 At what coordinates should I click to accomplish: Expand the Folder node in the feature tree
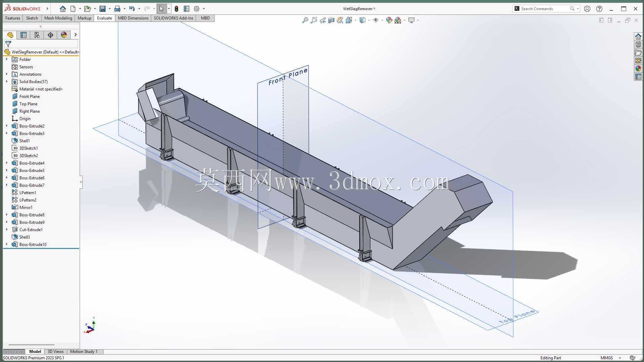pyautogui.click(x=7, y=59)
